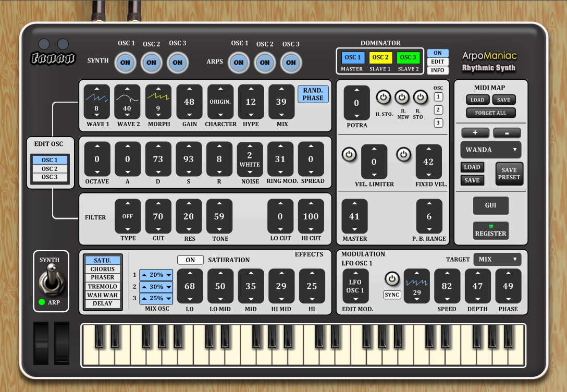567x392 pixels.
Task: Click the R. NEW power button
Action: coord(402,97)
